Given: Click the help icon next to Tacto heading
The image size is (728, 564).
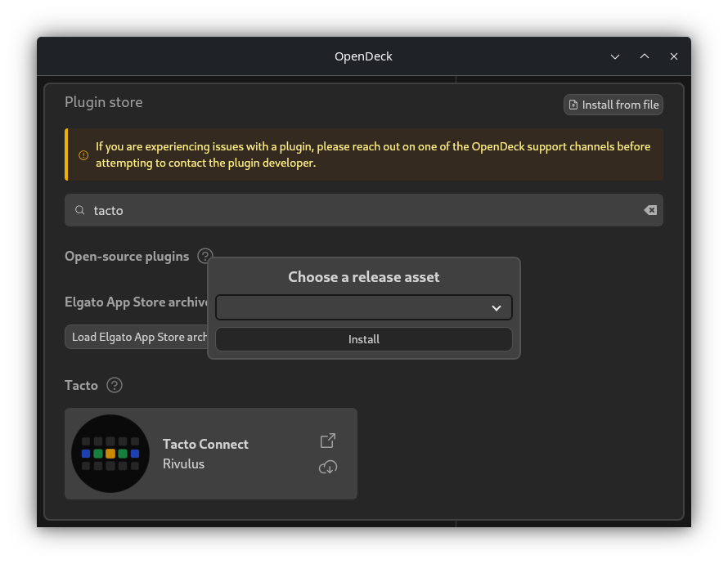Looking at the screenshot, I should tap(115, 385).
